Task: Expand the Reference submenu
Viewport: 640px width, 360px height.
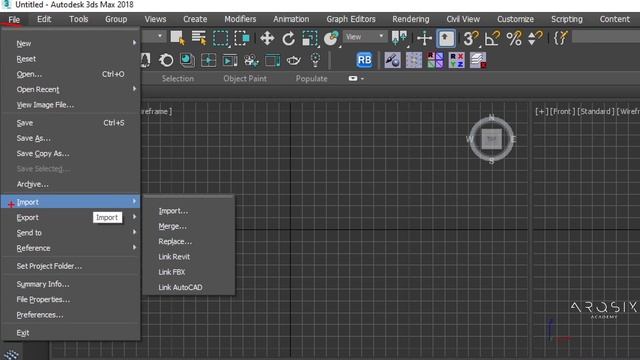Action: coord(134,247)
